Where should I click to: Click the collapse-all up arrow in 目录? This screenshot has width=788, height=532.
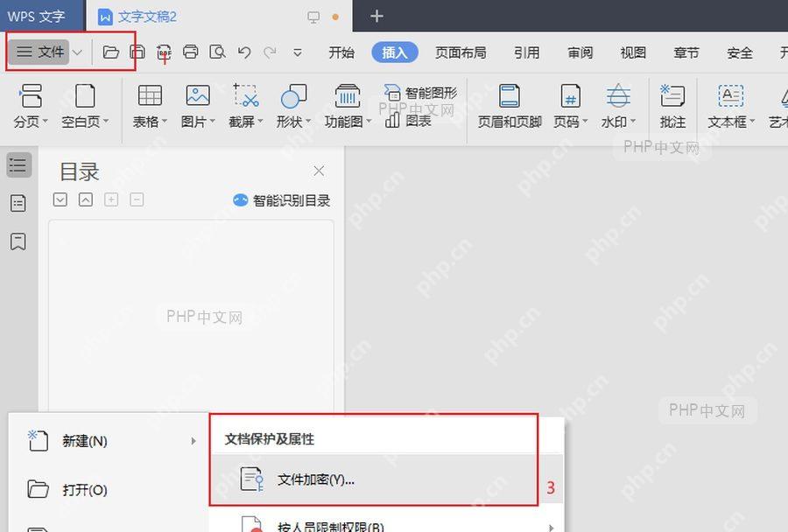(x=86, y=200)
